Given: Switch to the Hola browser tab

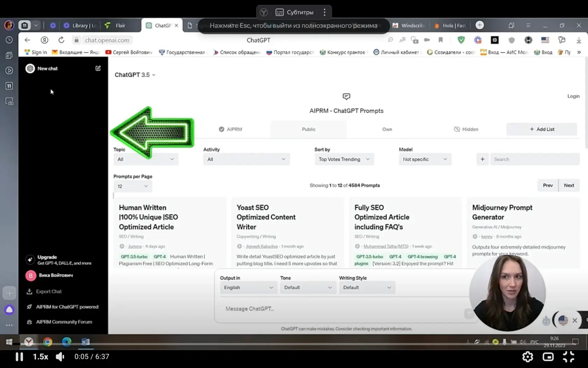Looking at the screenshot, I should [450, 26].
